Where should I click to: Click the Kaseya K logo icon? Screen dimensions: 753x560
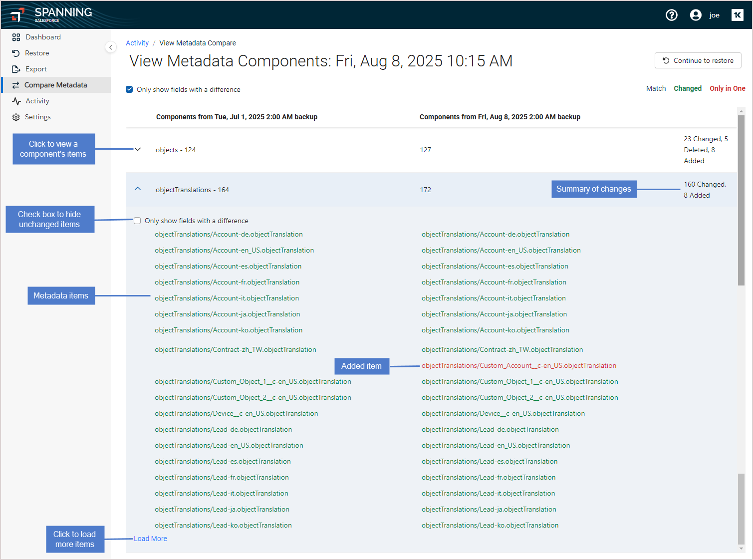tap(737, 15)
